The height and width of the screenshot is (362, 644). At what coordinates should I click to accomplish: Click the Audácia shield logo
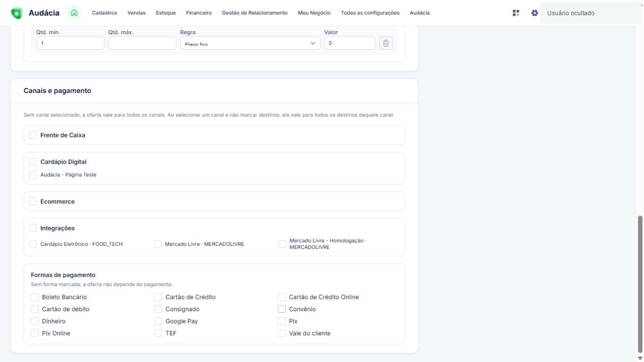17,13
